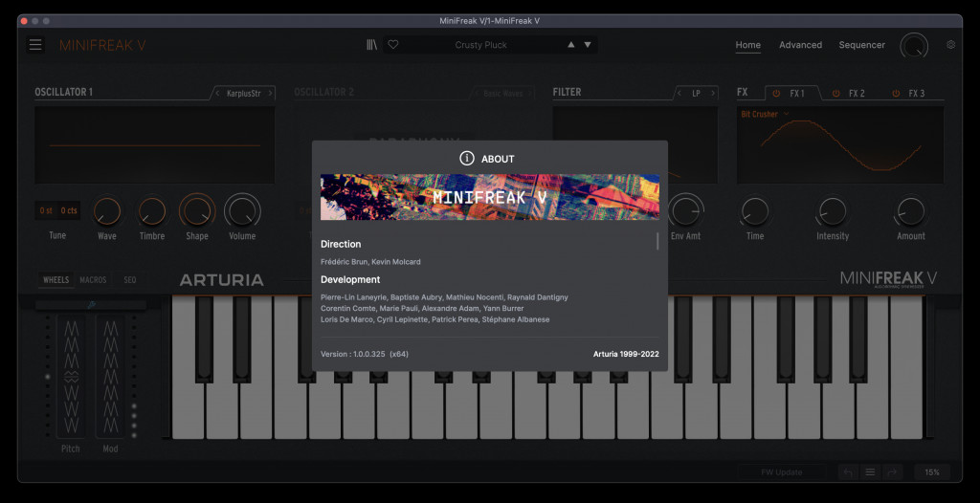Screen dimensions: 980x503
Task: Switch to the Sequencer tab
Action: pos(862,45)
